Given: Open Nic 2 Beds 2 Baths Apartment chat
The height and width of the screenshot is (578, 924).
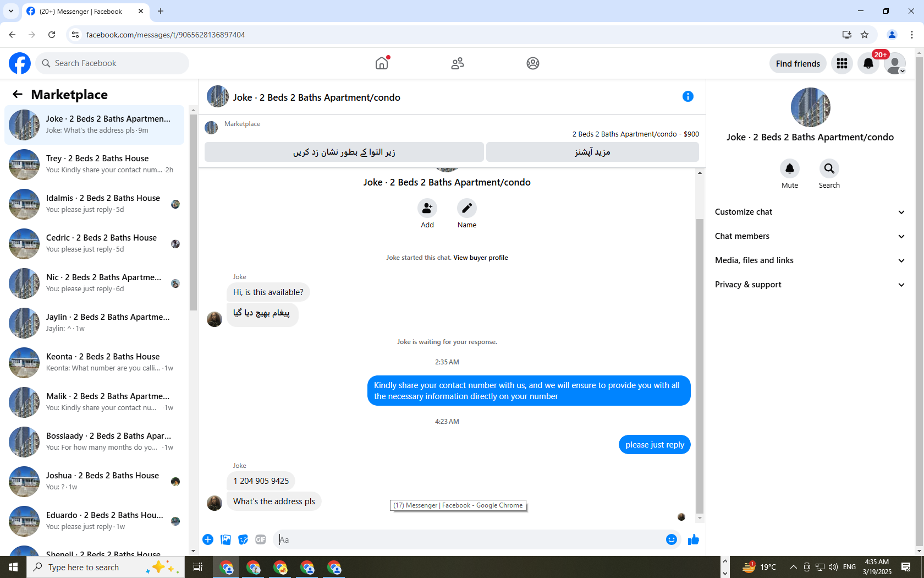Looking at the screenshot, I should (x=95, y=283).
